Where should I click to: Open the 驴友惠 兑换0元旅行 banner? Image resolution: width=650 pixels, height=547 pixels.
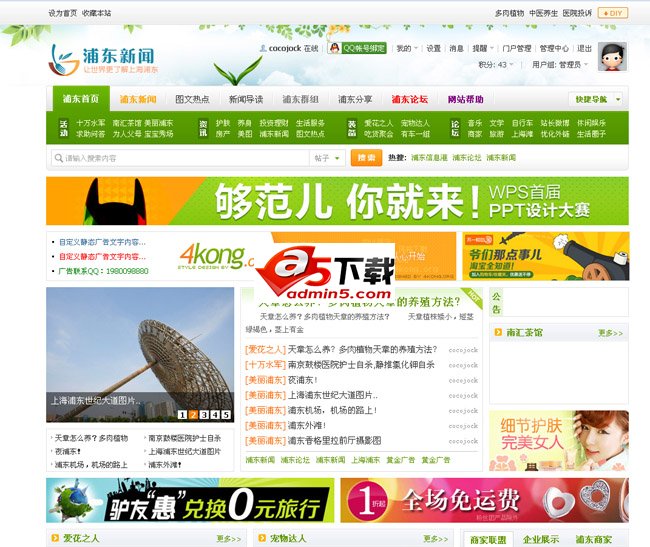190,500
